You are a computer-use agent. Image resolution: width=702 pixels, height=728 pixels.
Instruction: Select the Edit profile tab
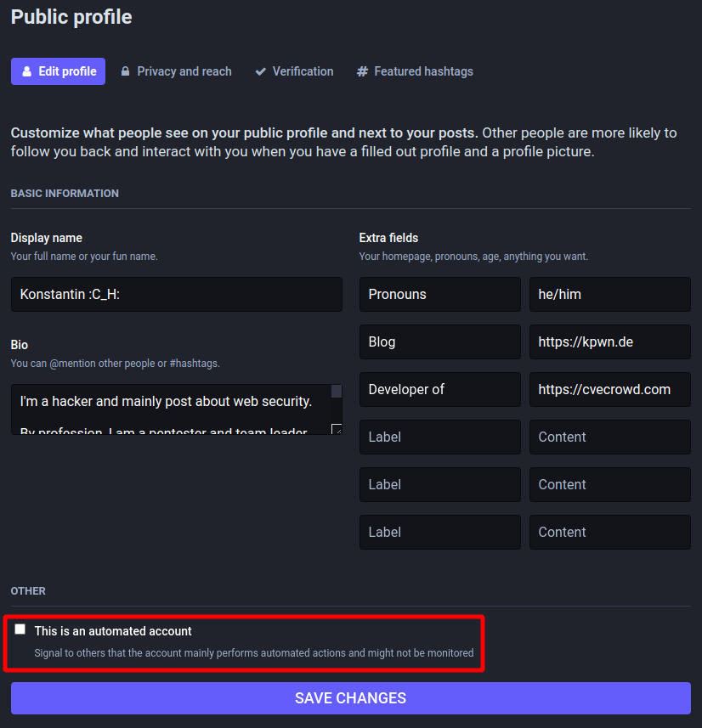[x=58, y=71]
